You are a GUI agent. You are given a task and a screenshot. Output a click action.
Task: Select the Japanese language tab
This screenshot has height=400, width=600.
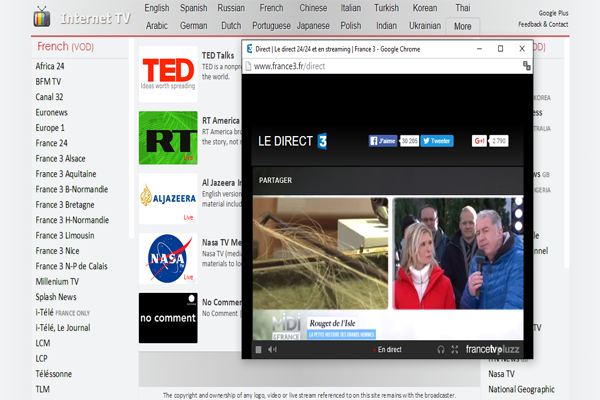[313, 26]
